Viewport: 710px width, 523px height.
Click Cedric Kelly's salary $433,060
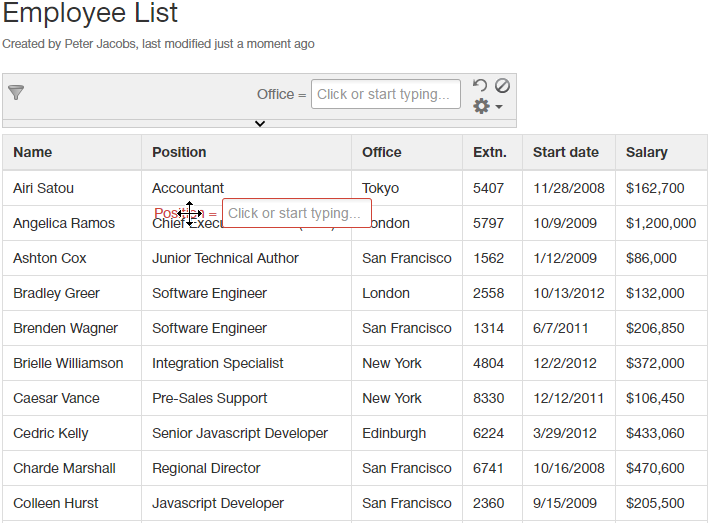pos(655,433)
